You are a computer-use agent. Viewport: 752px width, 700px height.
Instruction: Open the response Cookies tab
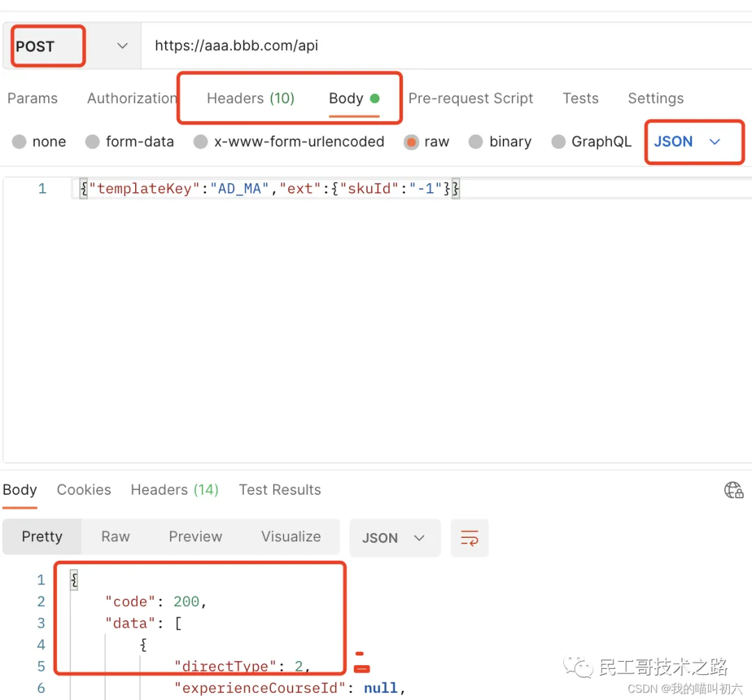(84, 490)
